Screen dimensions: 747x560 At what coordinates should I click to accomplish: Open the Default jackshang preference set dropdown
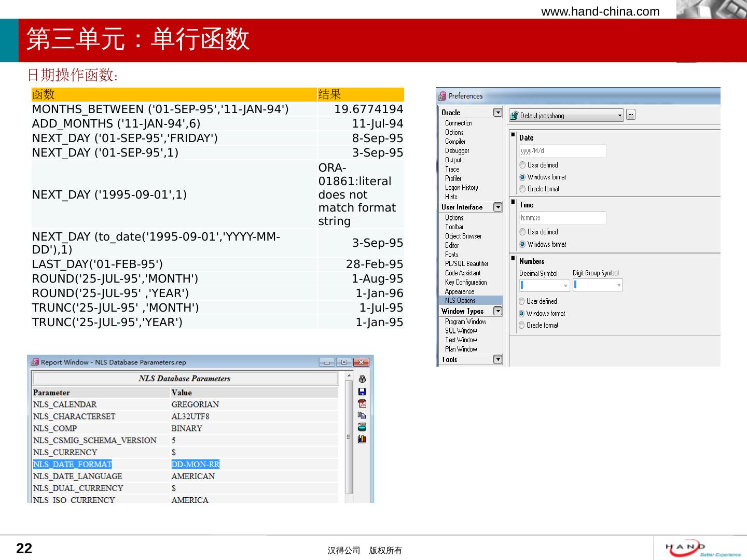619,116
